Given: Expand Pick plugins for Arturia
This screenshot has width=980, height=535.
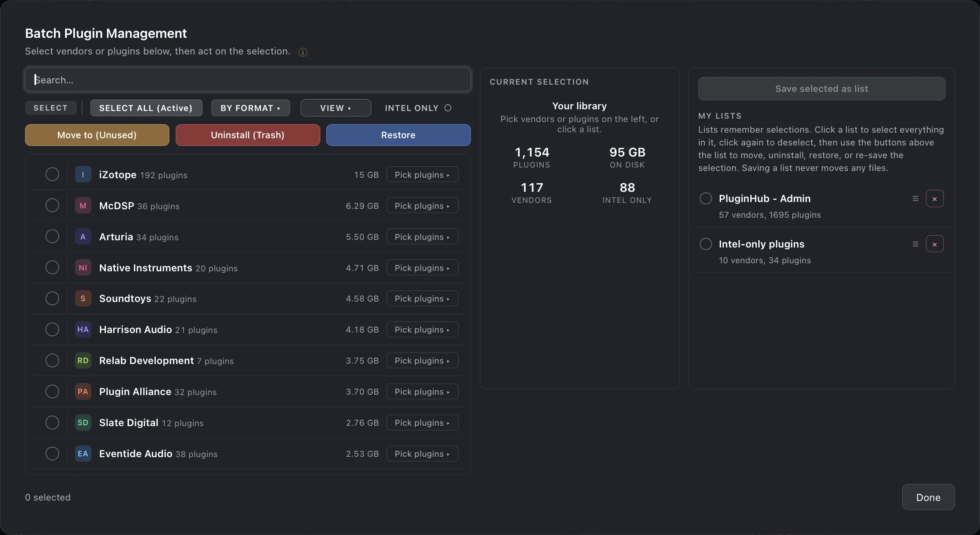Looking at the screenshot, I should click(x=422, y=237).
